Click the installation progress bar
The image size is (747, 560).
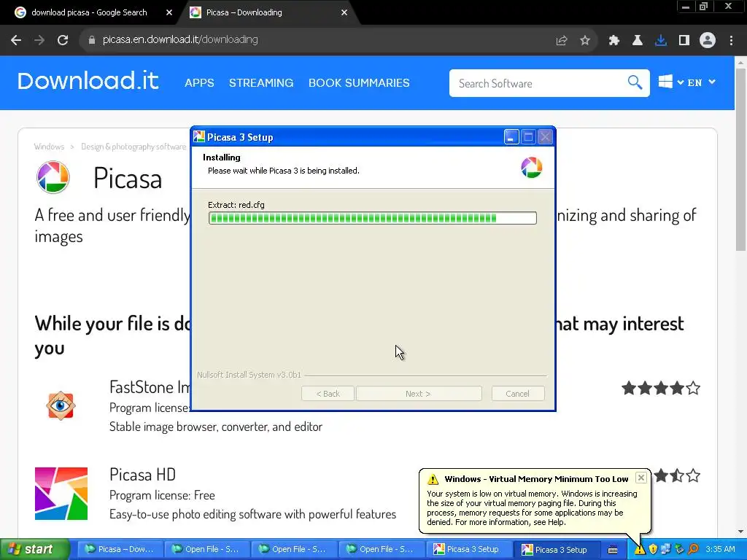tap(373, 218)
